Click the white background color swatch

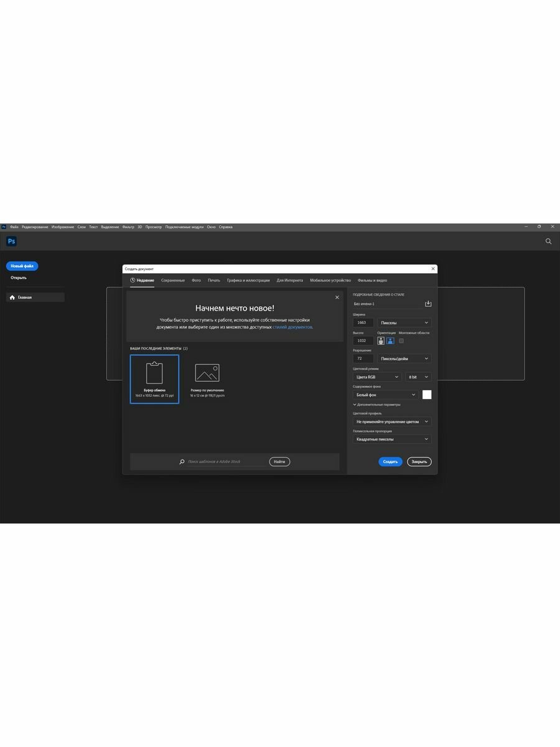click(x=427, y=395)
